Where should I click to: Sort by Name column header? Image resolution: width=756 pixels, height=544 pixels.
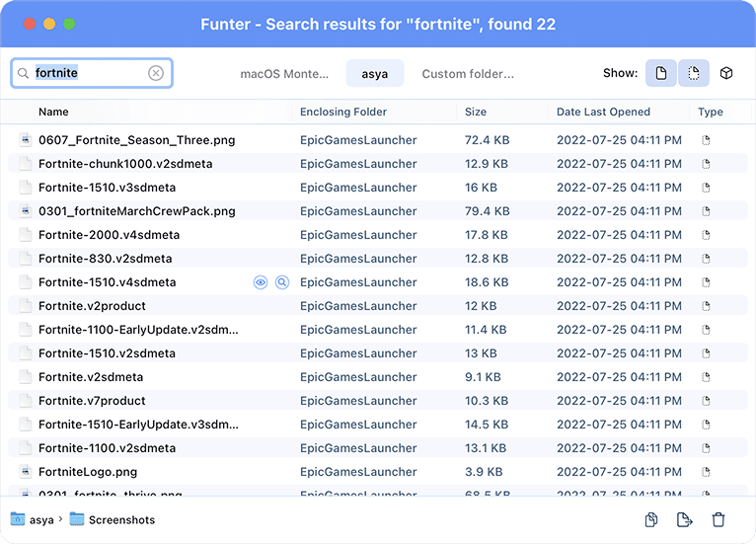[53, 112]
